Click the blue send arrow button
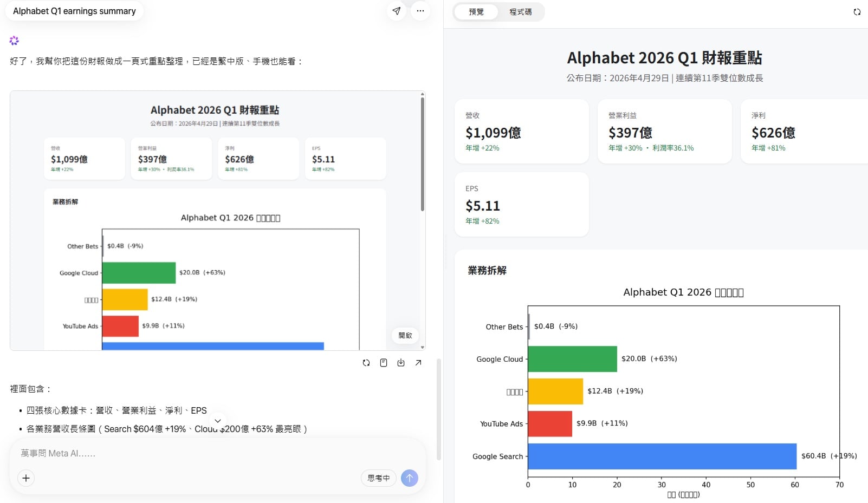The width and height of the screenshot is (868, 503). point(410,478)
